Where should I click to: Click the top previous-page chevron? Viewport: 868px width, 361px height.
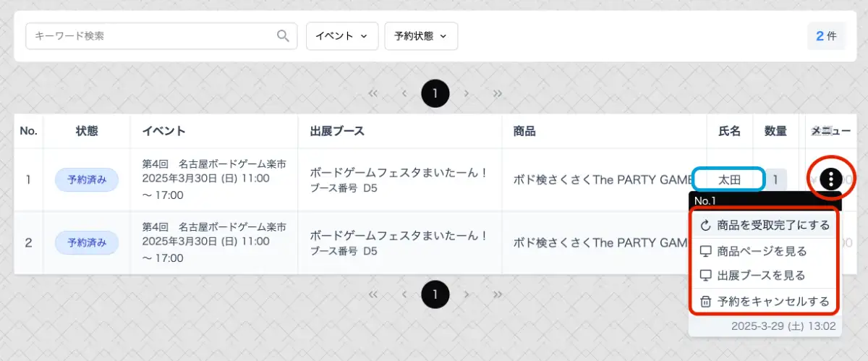[404, 93]
